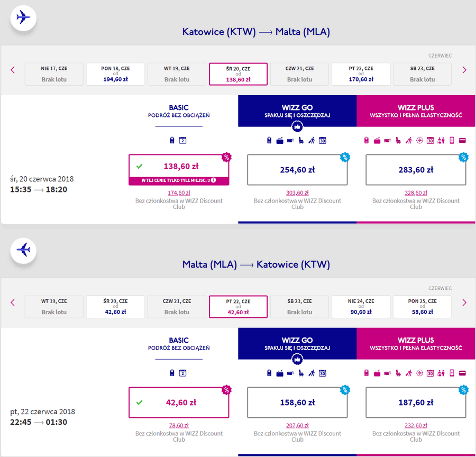Image resolution: width=476 pixels, height=457 pixels.
Task: Choose outbound WIZZ PLUS fare 283,60 zł
Action: click(416, 170)
